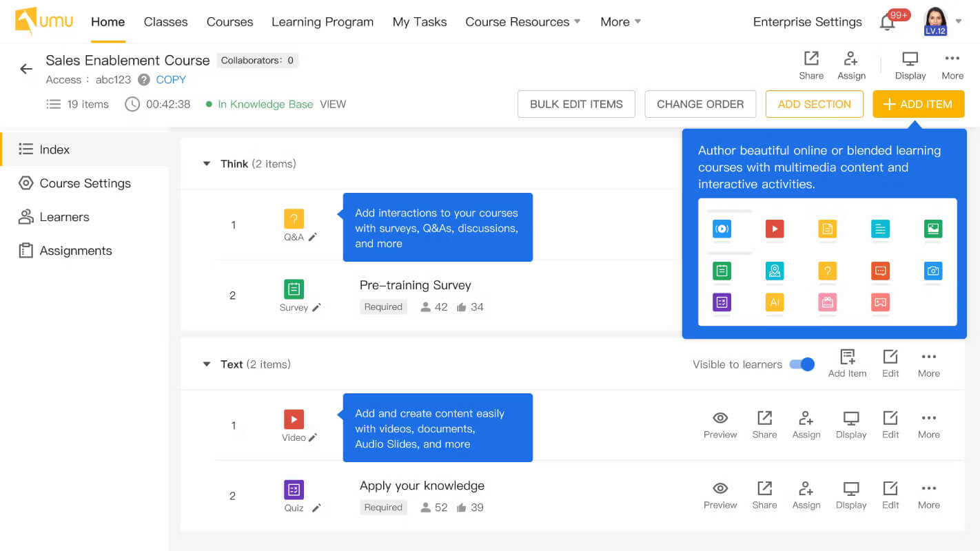The width and height of the screenshot is (980, 551).
Task: Assign the Apply your knowledge quiz
Action: pyautogui.click(x=806, y=495)
